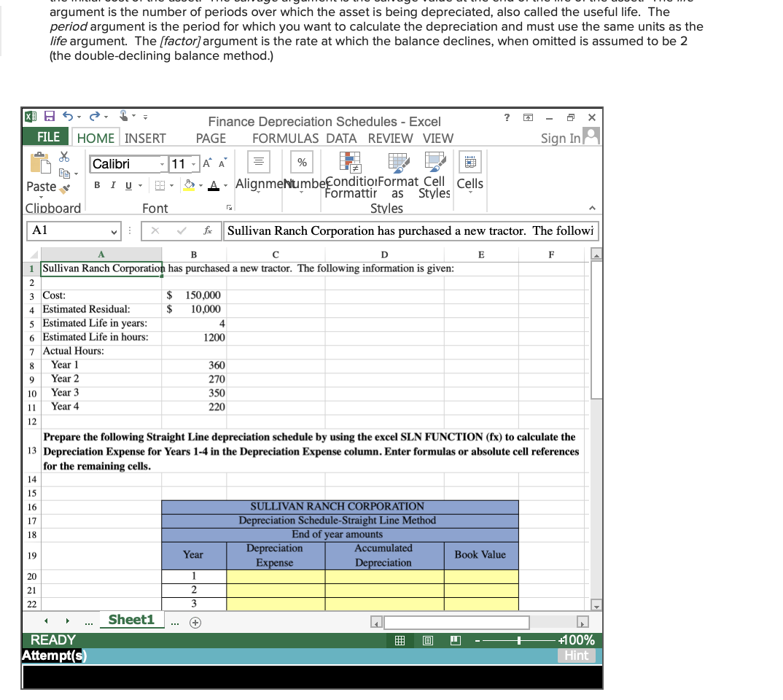Image resolution: width=783 pixels, height=700 pixels.
Task: Click the Hint button
Action: click(577, 656)
